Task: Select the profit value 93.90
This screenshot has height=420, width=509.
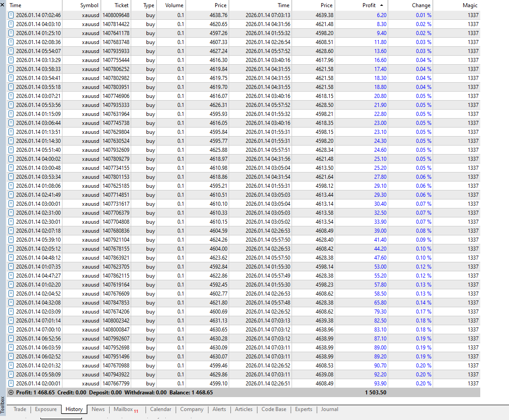Action: coord(380,383)
